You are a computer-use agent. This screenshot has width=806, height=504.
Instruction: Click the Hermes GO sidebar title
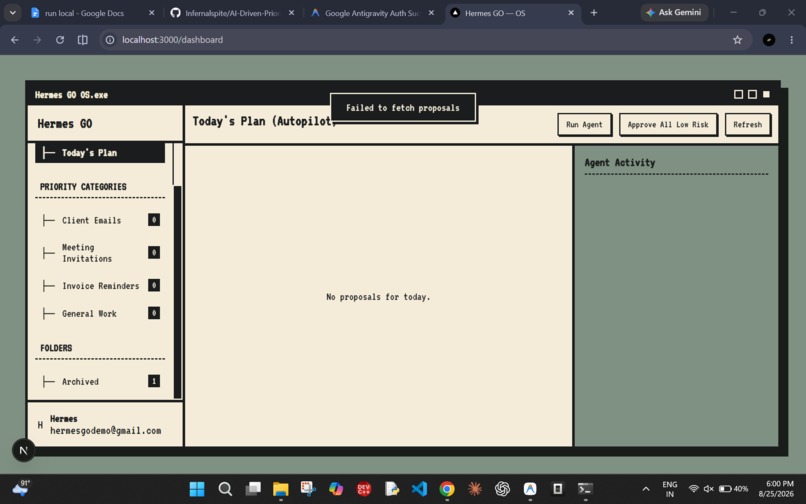(65, 124)
